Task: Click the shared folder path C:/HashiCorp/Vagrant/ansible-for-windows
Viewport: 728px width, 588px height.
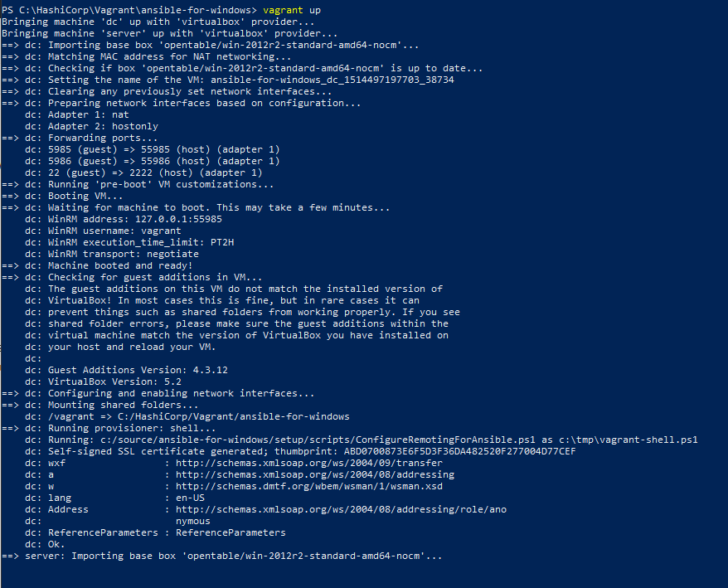Action: (234, 416)
